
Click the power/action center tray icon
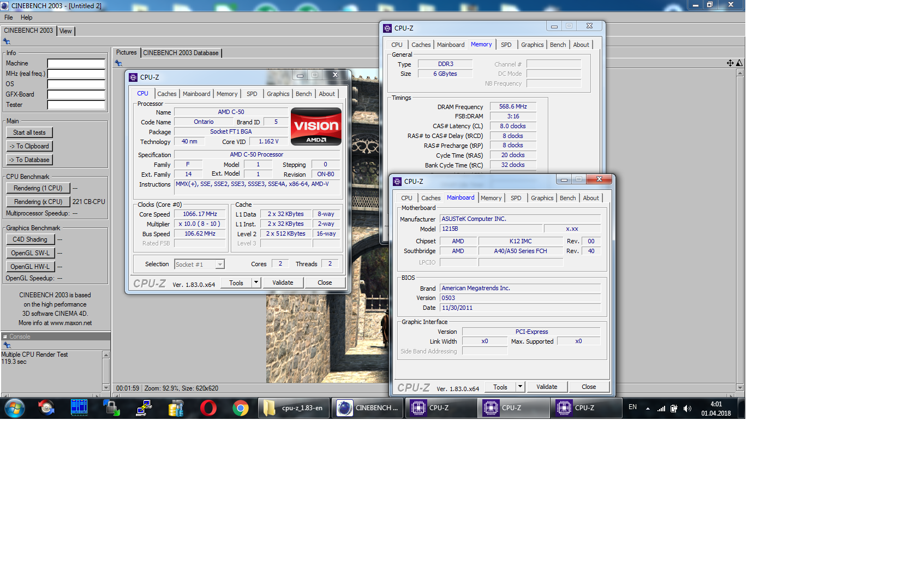pyautogui.click(x=674, y=409)
